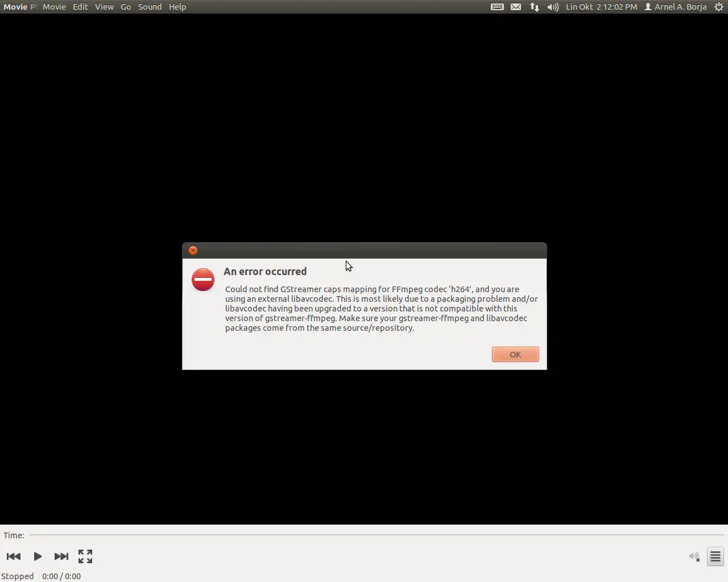Close the error dialog via red close button
The width and height of the screenshot is (728, 582).
[193, 251]
